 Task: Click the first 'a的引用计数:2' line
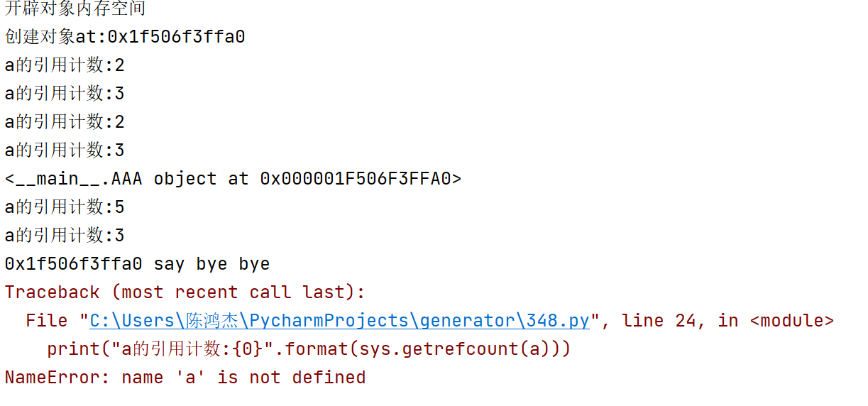click(x=65, y=65)
